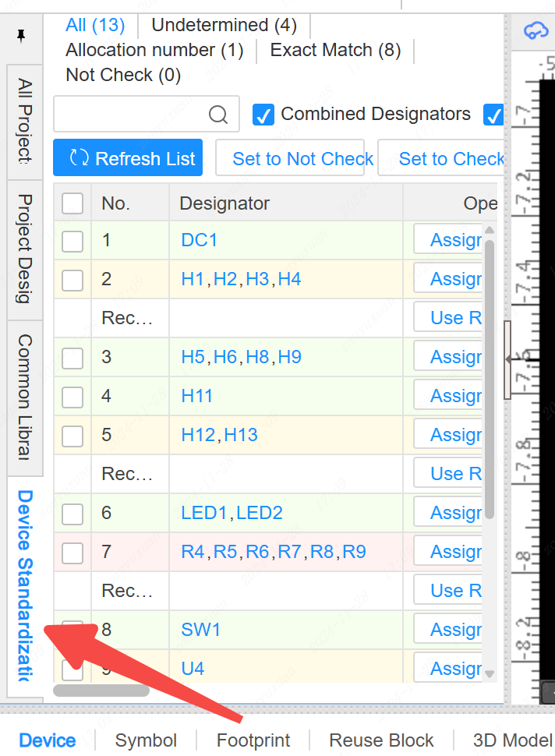Image resolution: width=555 pixels, height=756 pixels.
Task: Click the horizontal scrollbar thumb under the table
Action: (101, 690)
